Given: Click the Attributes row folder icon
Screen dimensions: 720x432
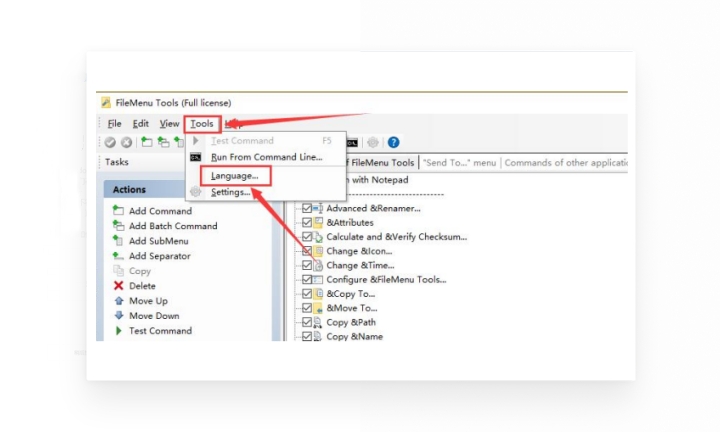Looking at the screenshot, I should [x=318, y=223].
